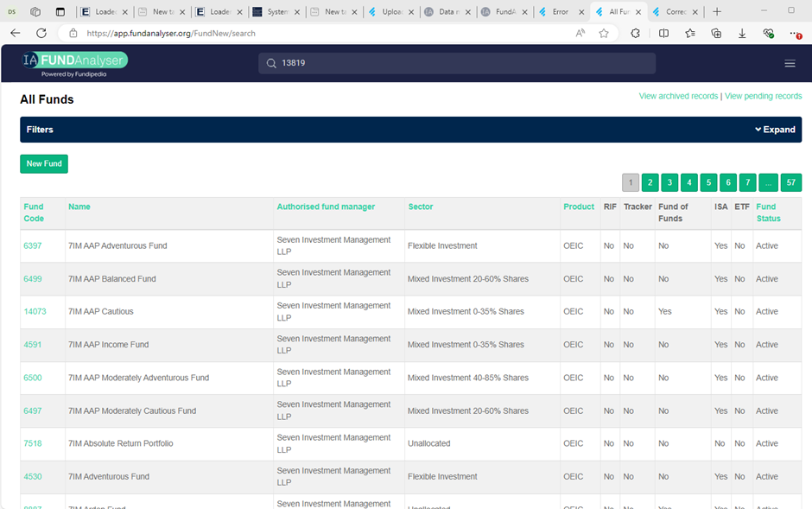This screenshot has height=509, width=812.
Task: Click the read aloud icon in the address bar
Action: (580, 33)
